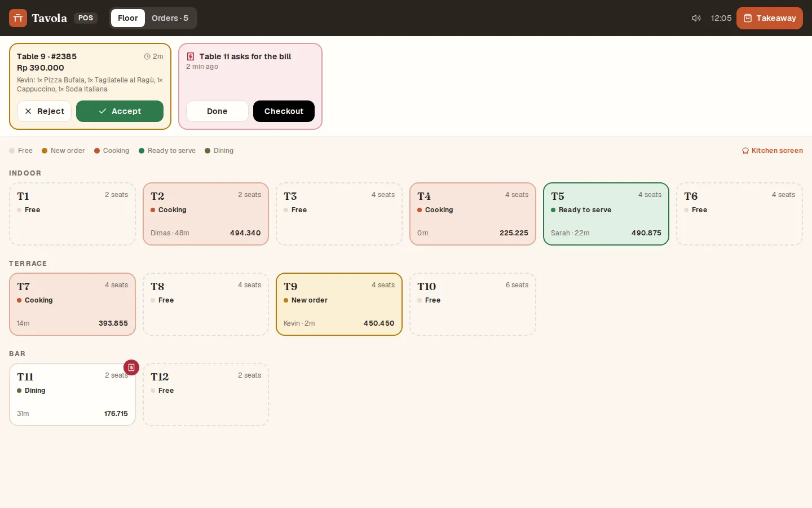
Task: Click the 'Dining' legend entry
Action: (x=219, y=151)
